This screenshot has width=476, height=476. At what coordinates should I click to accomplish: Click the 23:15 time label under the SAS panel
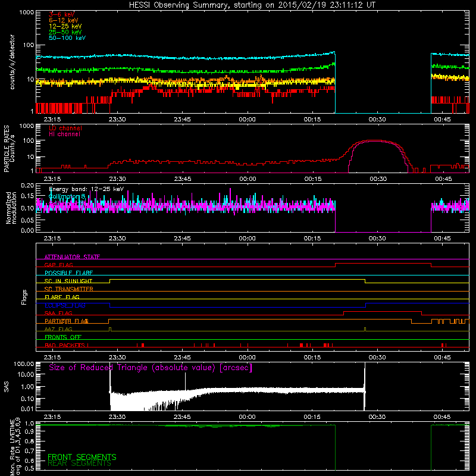point(52,417)
